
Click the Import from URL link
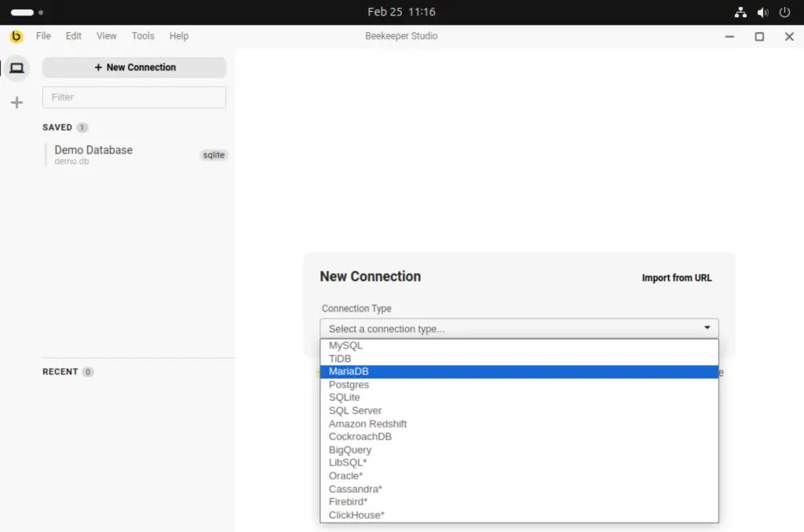(676, 278)
